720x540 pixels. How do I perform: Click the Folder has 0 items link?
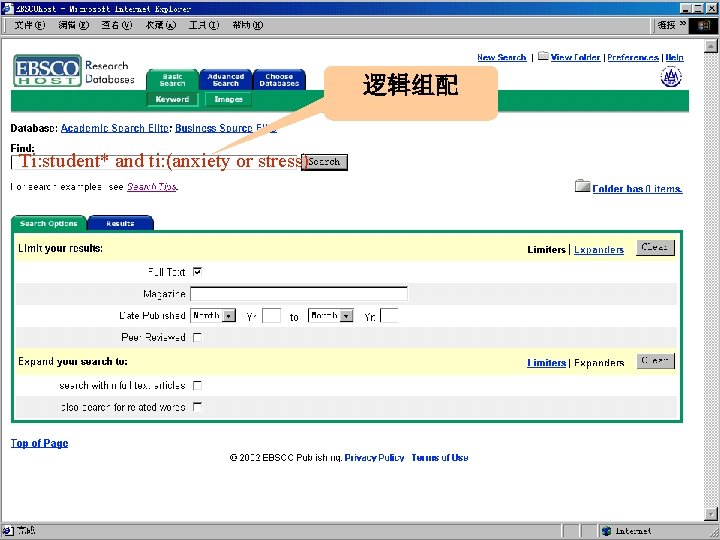pos(637,189)
